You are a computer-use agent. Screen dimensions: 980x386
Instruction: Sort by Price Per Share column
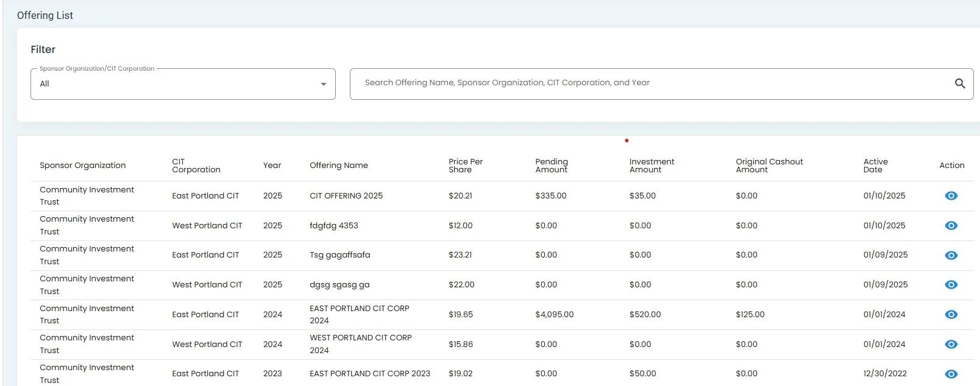coord(465,166)
